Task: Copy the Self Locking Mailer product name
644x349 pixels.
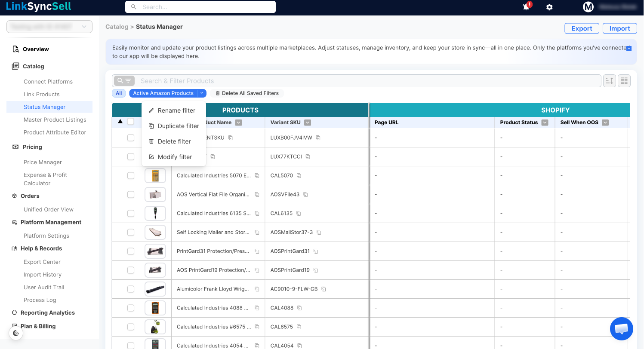Action: pos(257,233)
